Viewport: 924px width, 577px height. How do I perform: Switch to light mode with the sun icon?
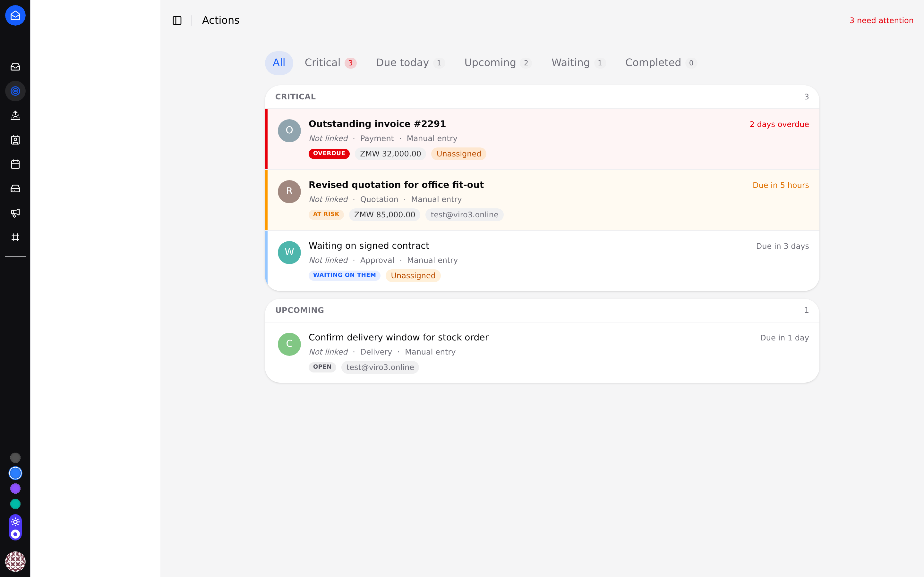tap(15, 522)
